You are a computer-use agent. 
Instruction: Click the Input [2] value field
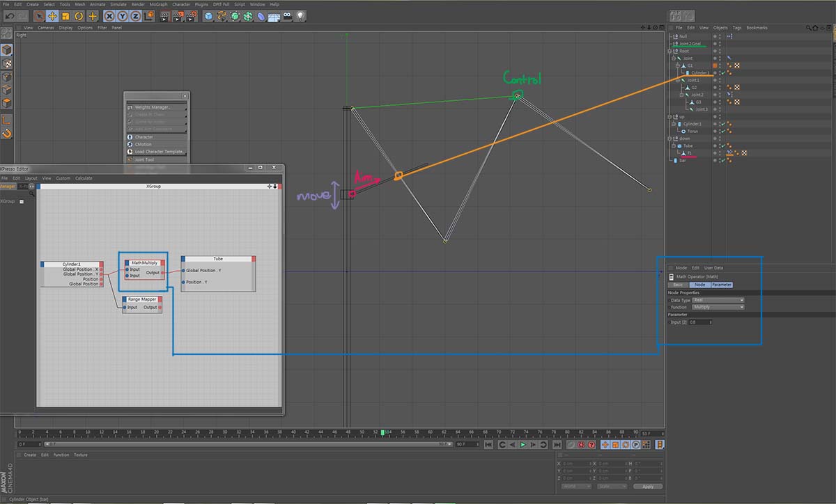(701, 322)
